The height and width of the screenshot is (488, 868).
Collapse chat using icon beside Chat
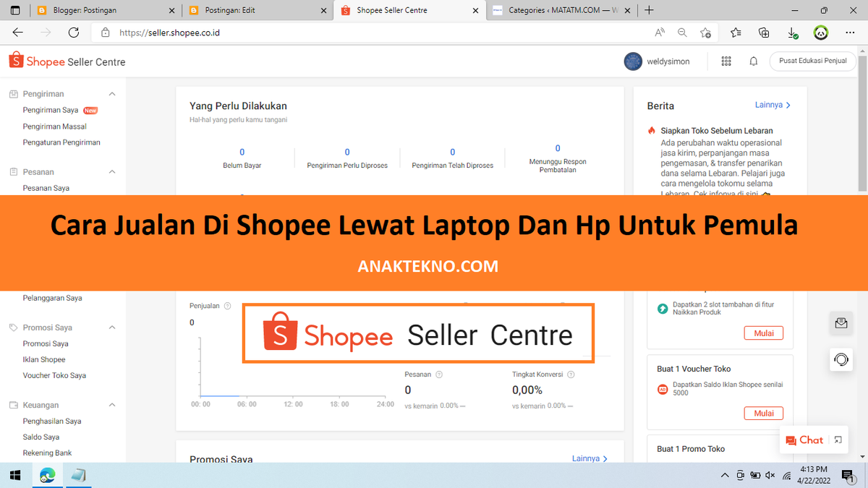tap(838, 440)
